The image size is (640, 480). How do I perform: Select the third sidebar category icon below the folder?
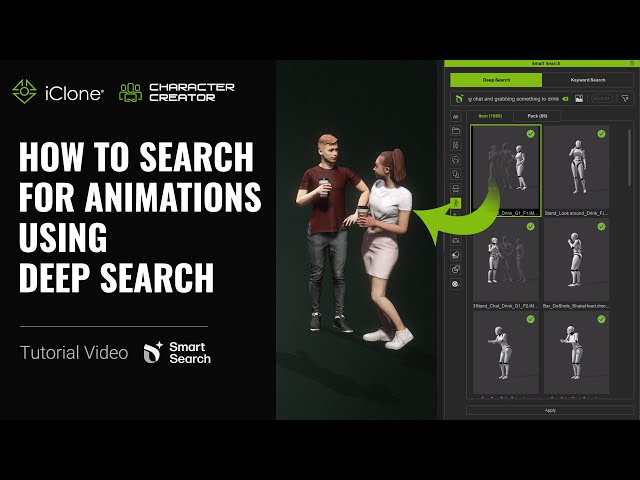[456, 145]
